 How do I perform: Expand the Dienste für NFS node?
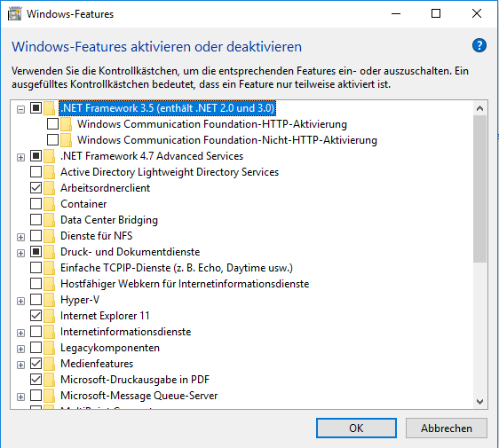(x=20, y=237)
